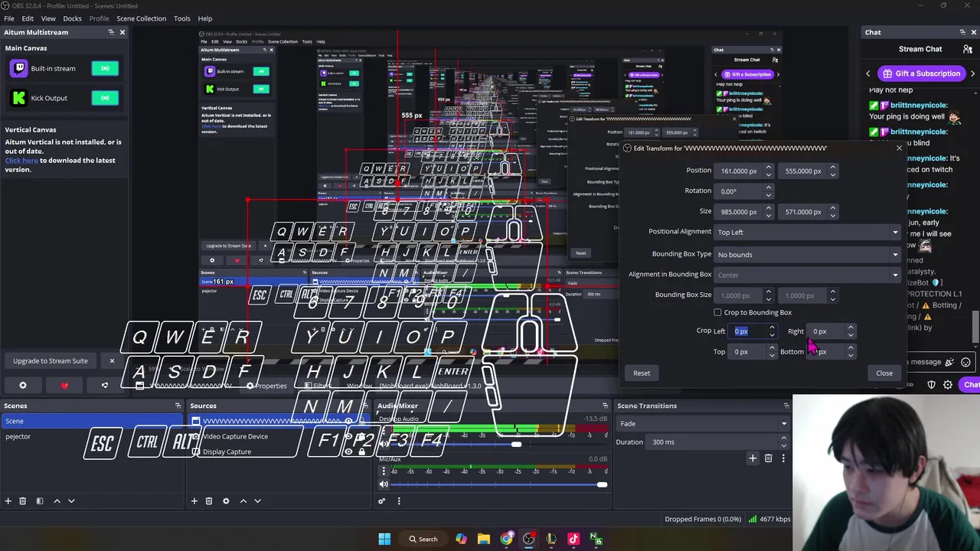This screenshot has width=980, height=551.
Task: Move scene up in Scenes dock
Action: 57,500
